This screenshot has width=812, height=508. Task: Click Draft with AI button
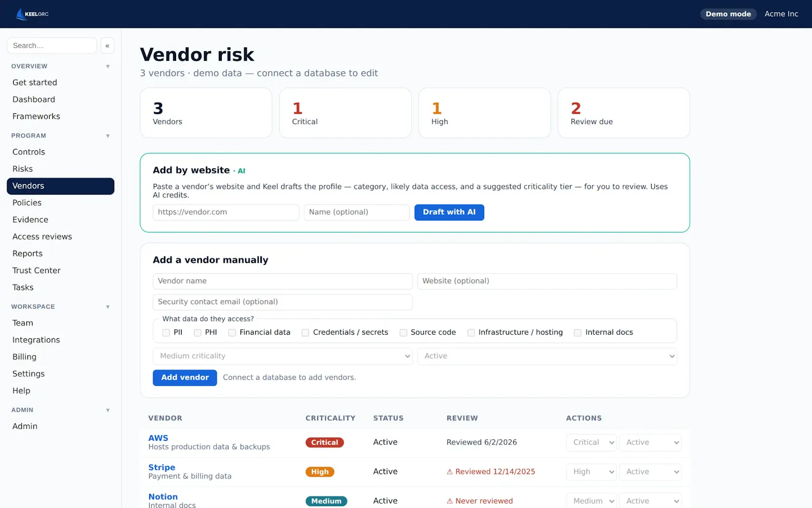(449, 212)
